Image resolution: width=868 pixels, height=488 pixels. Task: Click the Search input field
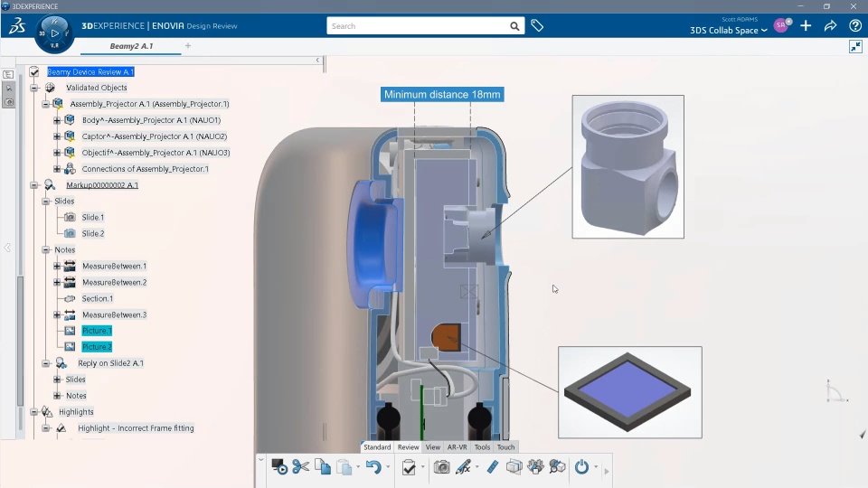coord(418,26)
